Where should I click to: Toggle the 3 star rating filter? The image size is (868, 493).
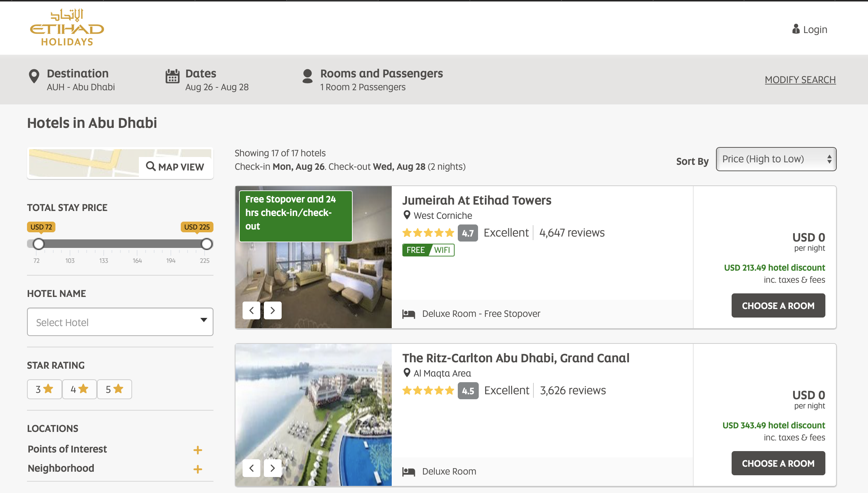tap(44, 389)
